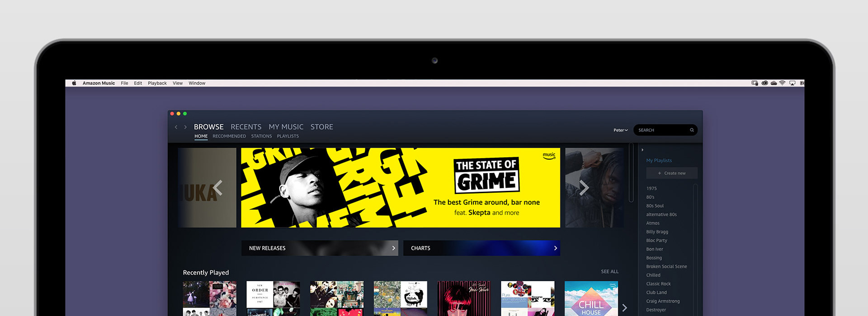Open the Destroyer playlist
The width and height of the screenshot is (868, 316).
[x=656, y=310]
